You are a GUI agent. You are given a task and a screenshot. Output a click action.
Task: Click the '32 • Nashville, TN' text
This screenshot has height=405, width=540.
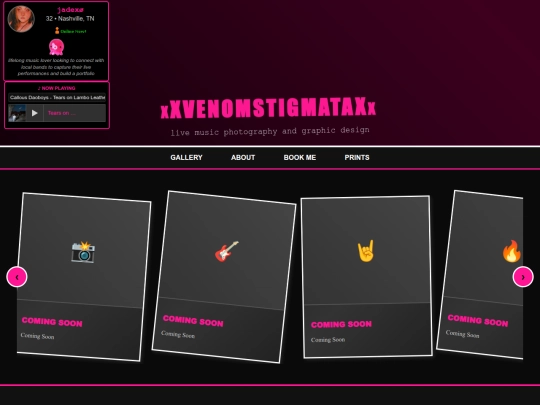point(70,19)
